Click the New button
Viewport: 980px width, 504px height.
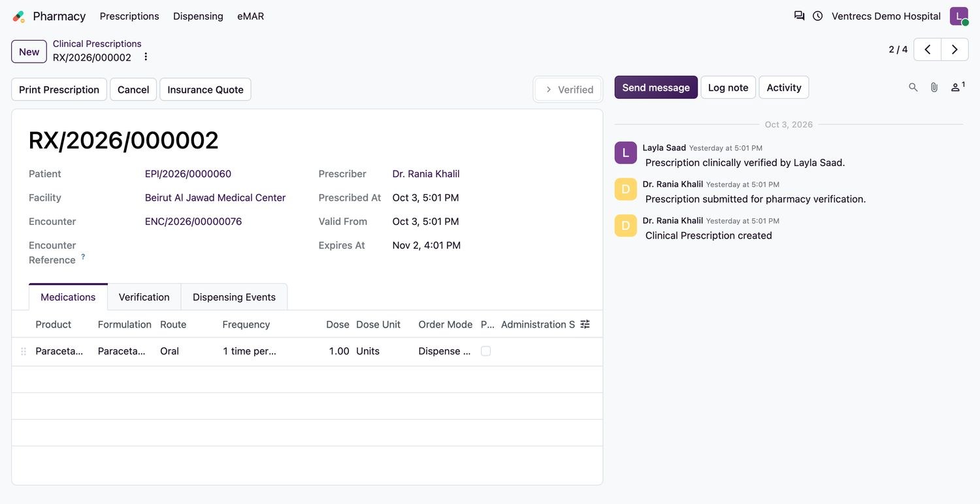tap(29, 52)
